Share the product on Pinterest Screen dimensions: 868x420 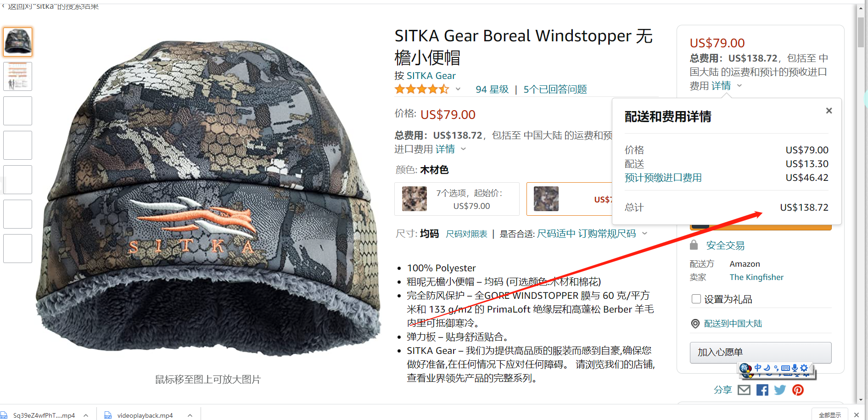click(x=798, y=390)
